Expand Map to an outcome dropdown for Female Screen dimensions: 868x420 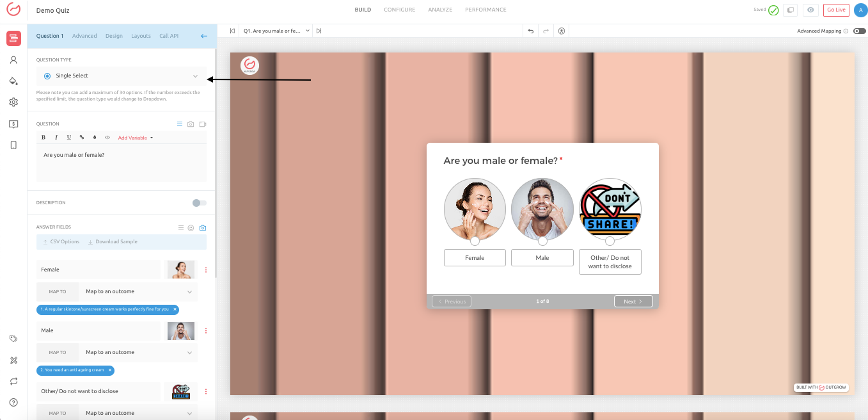coord(138,292)
